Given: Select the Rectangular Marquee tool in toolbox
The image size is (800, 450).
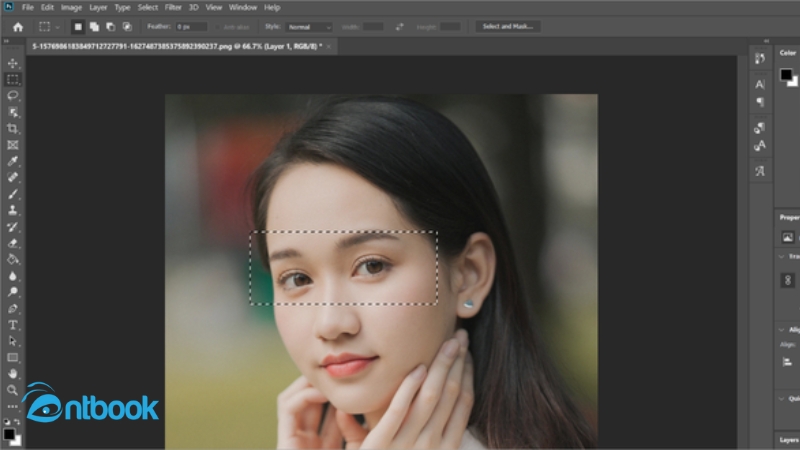Looking at the screenshot, I should pos(13,80).
